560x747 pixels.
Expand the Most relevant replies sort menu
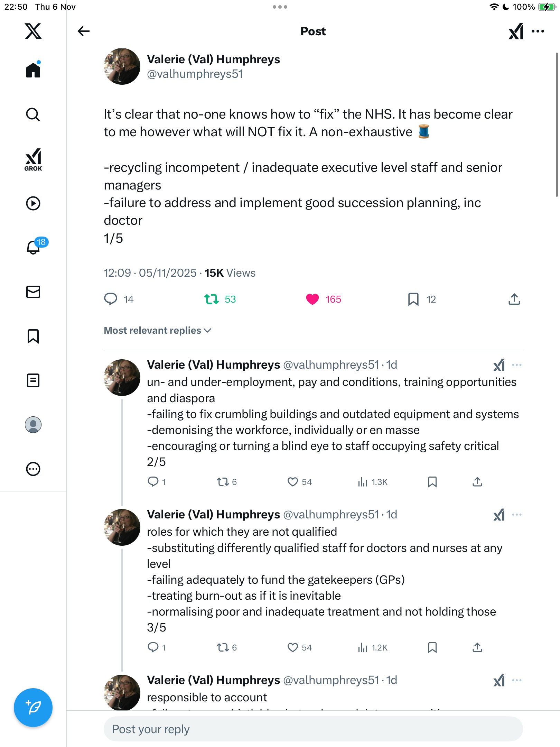click(x=158, y=331)
